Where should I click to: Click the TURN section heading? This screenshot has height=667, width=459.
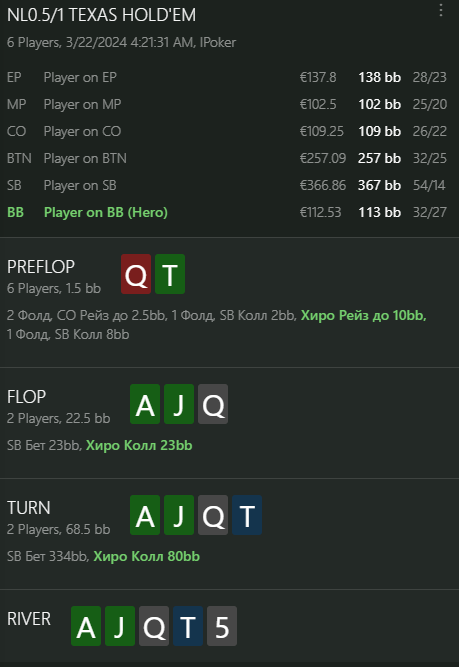pos(29,508)
